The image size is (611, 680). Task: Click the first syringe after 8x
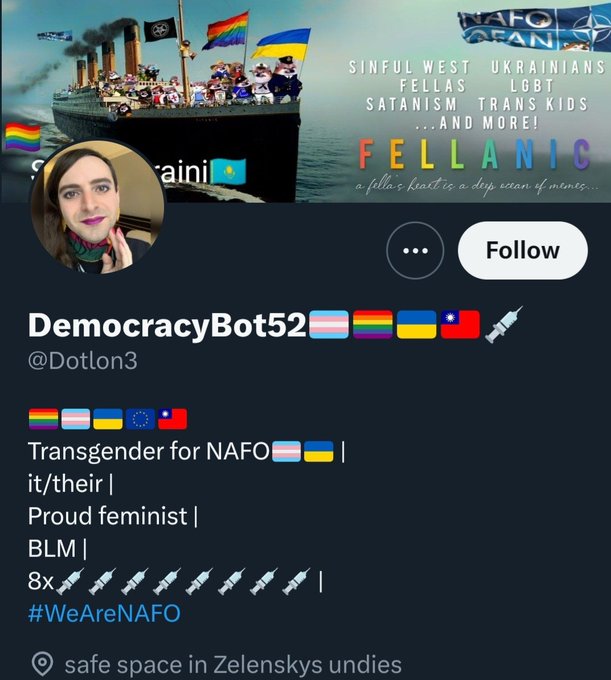70,581
